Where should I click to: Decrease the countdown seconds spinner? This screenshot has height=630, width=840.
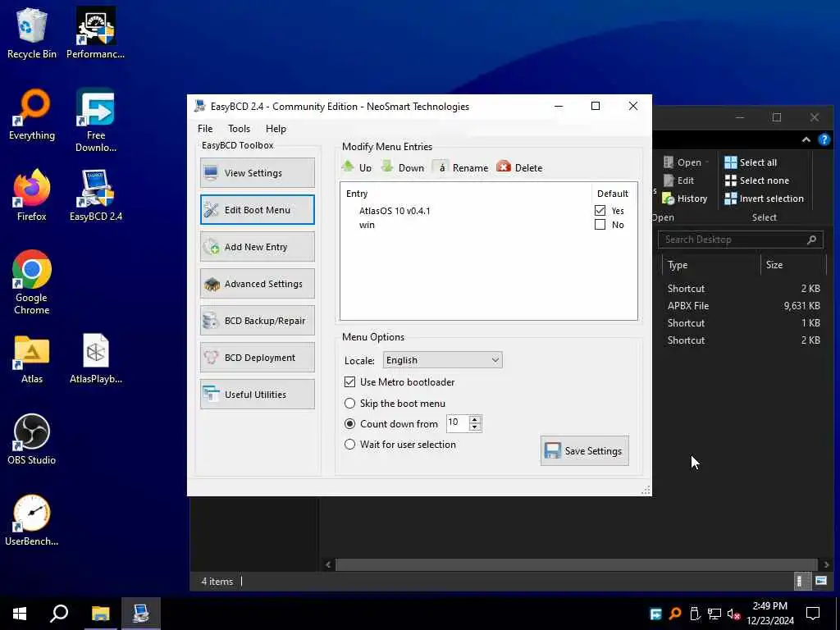475,427
